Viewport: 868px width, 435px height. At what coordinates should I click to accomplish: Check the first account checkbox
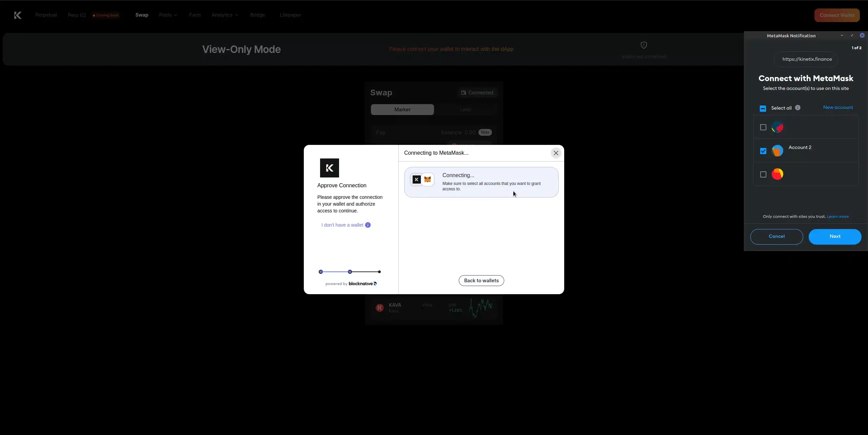pos(763,128)
